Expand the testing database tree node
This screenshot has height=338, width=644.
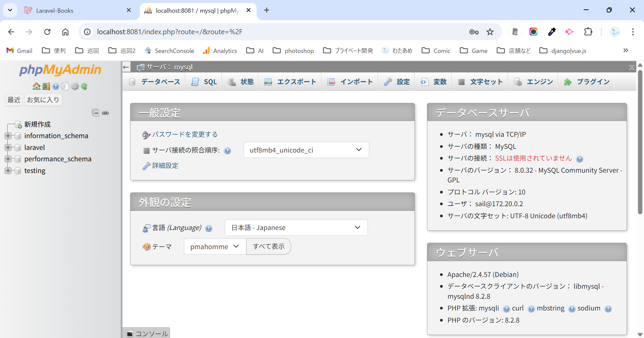(x=8, y=171)
